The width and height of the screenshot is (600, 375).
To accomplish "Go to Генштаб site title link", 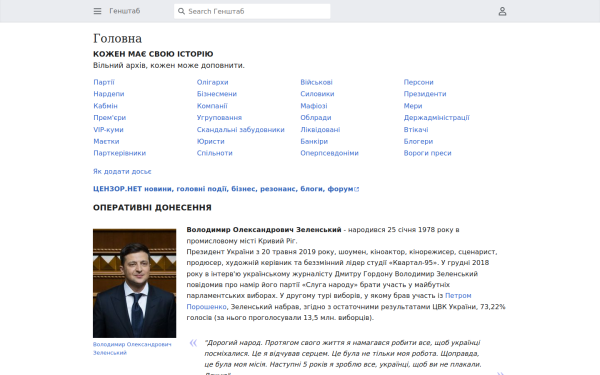I will pyautogui.click(x=125, y=11).
